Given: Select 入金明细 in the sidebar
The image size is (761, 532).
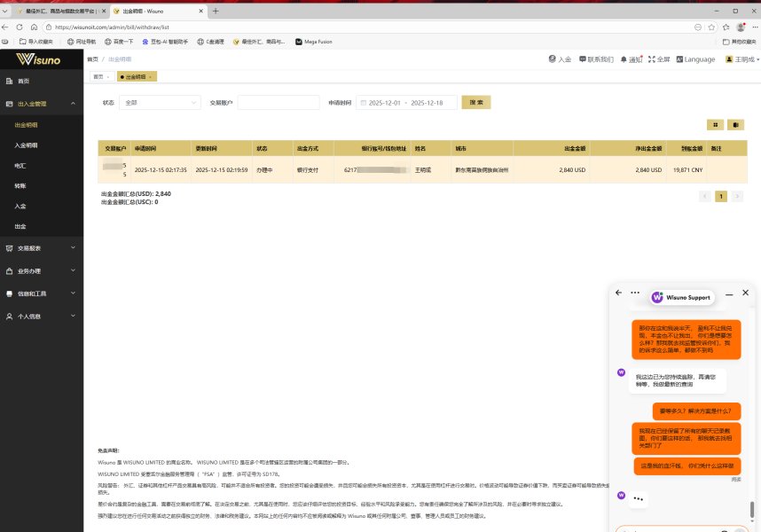Looking at the screenshot, I should [27, 145].
